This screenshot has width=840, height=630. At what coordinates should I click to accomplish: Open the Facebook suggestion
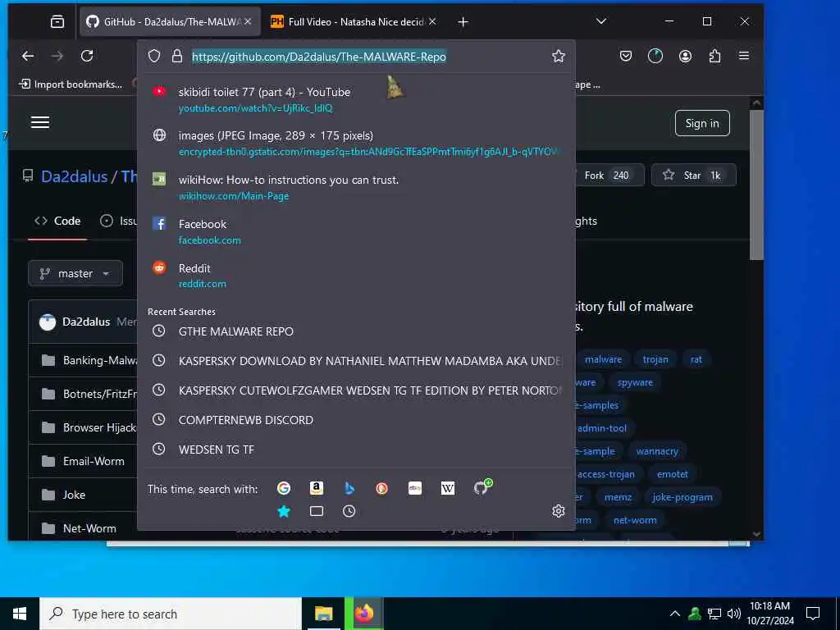point(356,232)
